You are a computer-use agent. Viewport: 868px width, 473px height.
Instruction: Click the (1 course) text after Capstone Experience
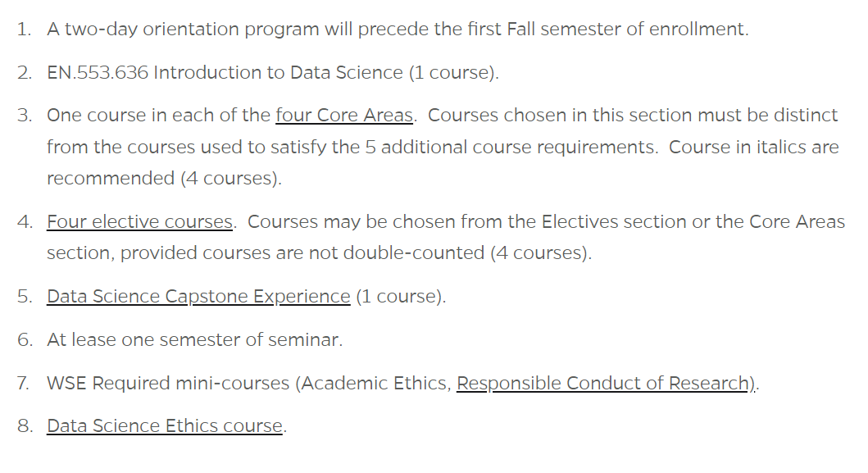coord(401,296)
